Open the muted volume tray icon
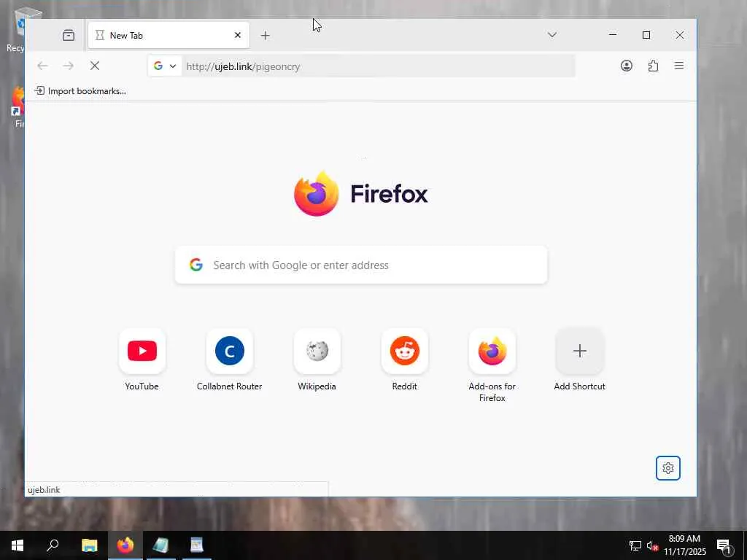This screenshot has height=560, width=747. 652,545
